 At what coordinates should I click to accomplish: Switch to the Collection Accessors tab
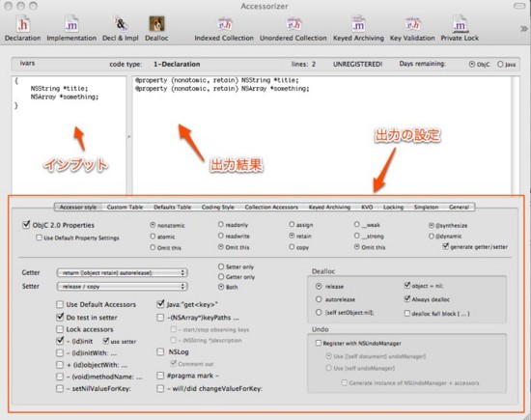[271, 207]
